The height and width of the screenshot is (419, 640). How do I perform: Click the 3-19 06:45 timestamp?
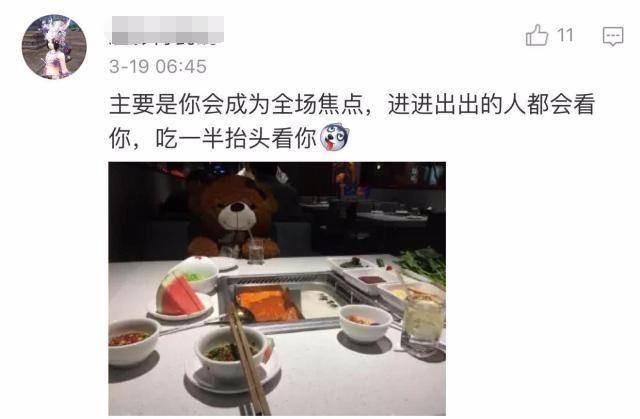pyautogui.click(x=158, y=66)
